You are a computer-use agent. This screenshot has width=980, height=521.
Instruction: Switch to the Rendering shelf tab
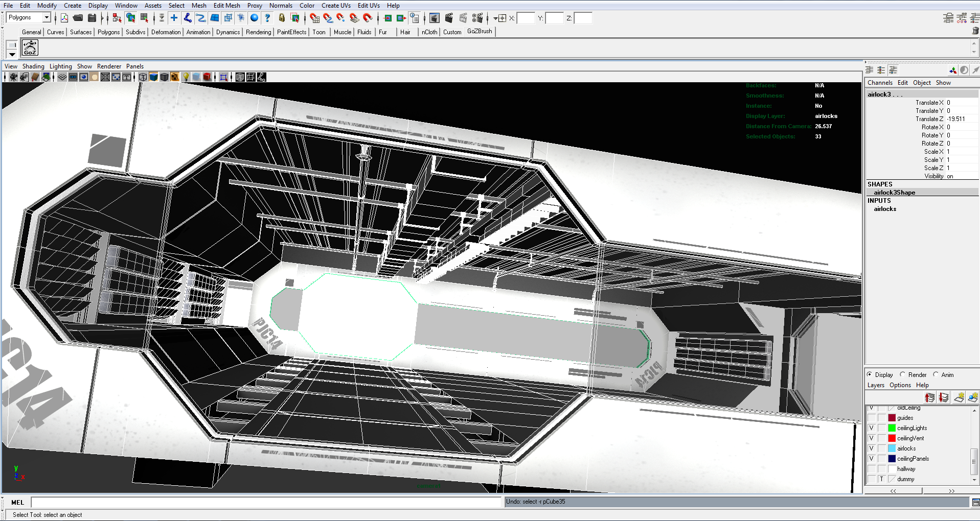[x=258, y=32]
